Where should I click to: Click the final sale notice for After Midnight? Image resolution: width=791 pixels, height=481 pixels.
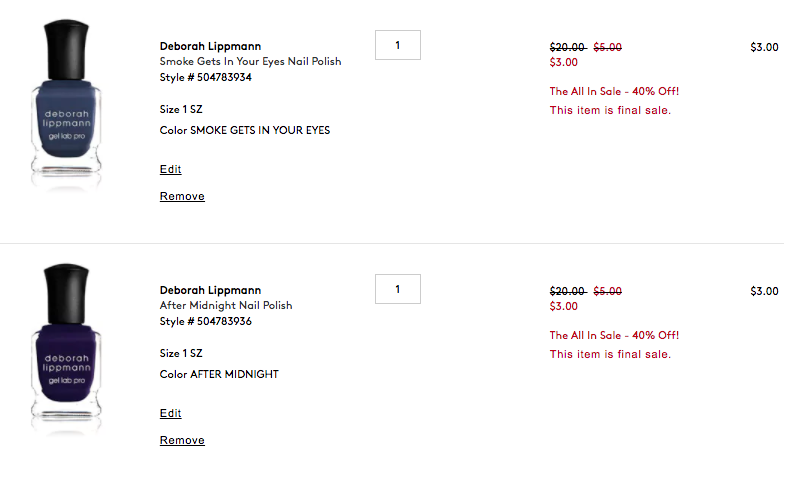tap(610, 354)
